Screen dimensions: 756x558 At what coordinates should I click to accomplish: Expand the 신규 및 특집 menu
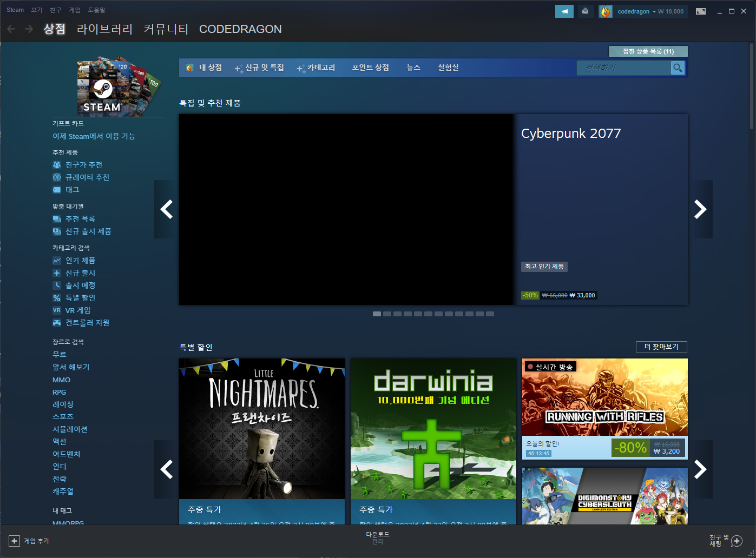coord(259,68)
